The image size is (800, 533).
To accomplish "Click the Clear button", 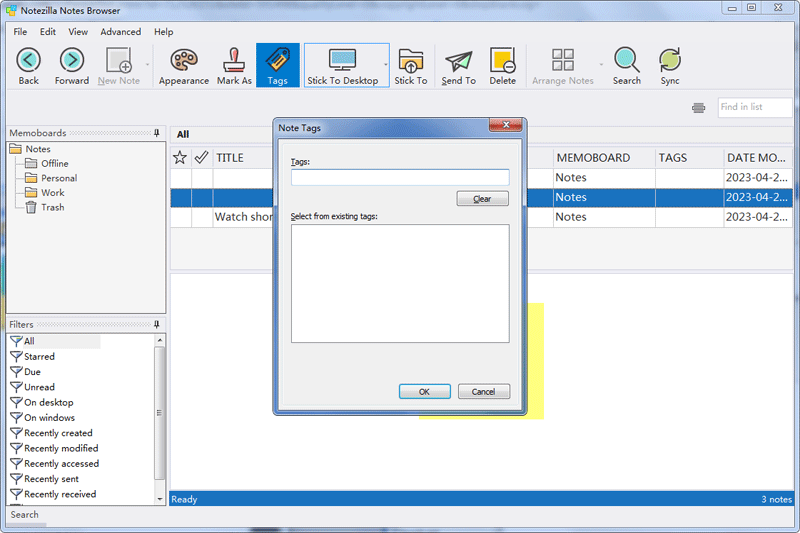I will click(x=482, y=199).
